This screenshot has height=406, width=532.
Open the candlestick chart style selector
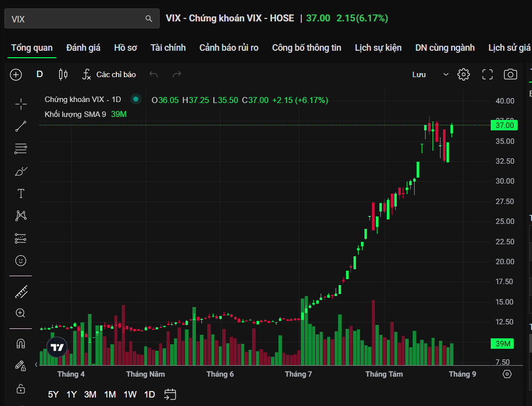click(63, 74)
